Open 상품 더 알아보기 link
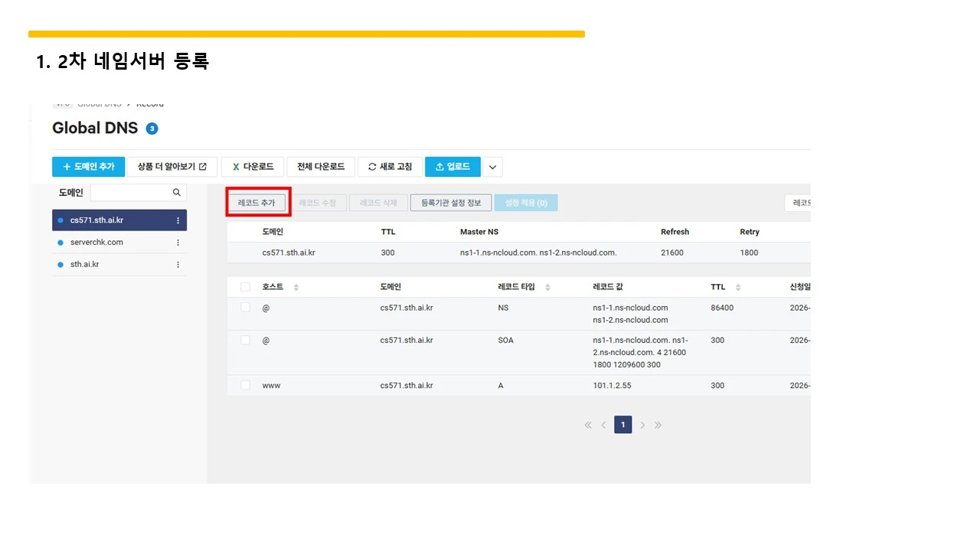The image size is (980, 551). click(x=172, y=167)
